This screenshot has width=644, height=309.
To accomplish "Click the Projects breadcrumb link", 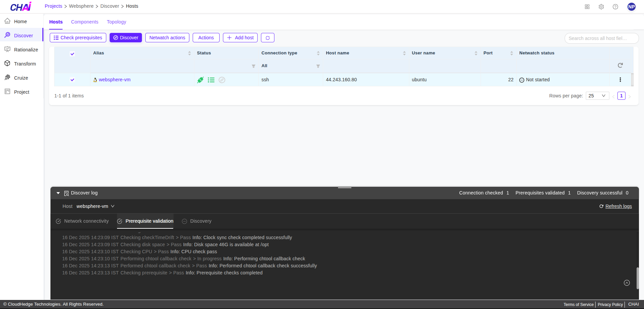I will 53,6.
